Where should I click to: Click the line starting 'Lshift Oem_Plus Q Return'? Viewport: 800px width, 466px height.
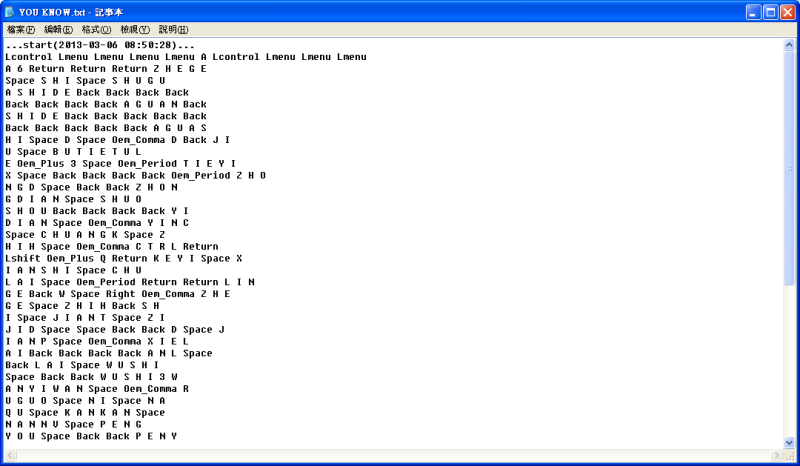[x=123, y=258]
